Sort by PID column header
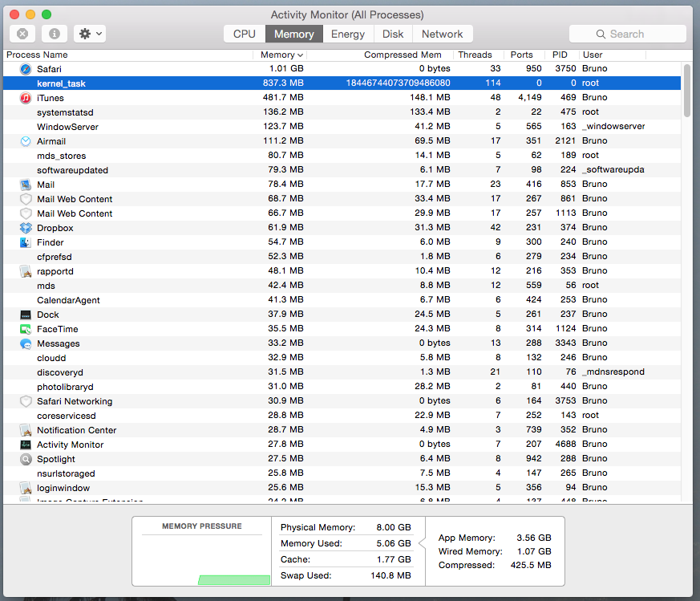This screenshot has width=700, height=601. coord(562,55)
